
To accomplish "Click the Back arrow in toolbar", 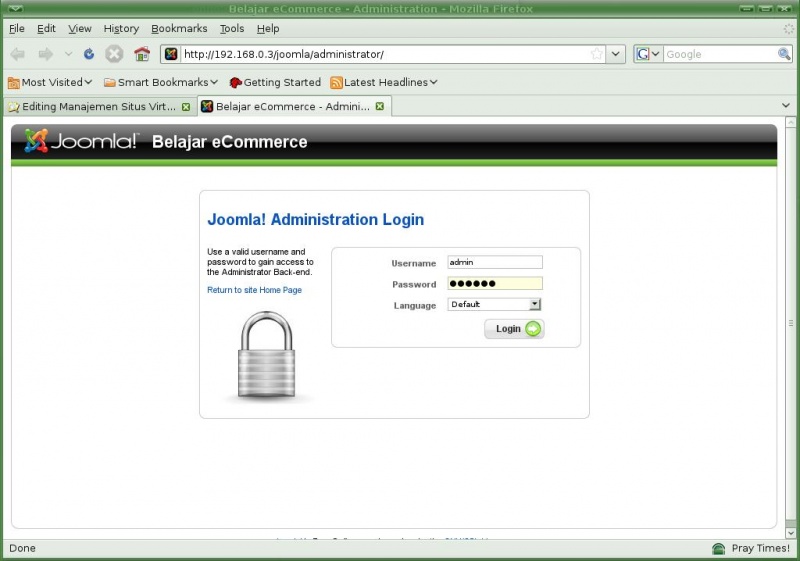I will point(18,54).
